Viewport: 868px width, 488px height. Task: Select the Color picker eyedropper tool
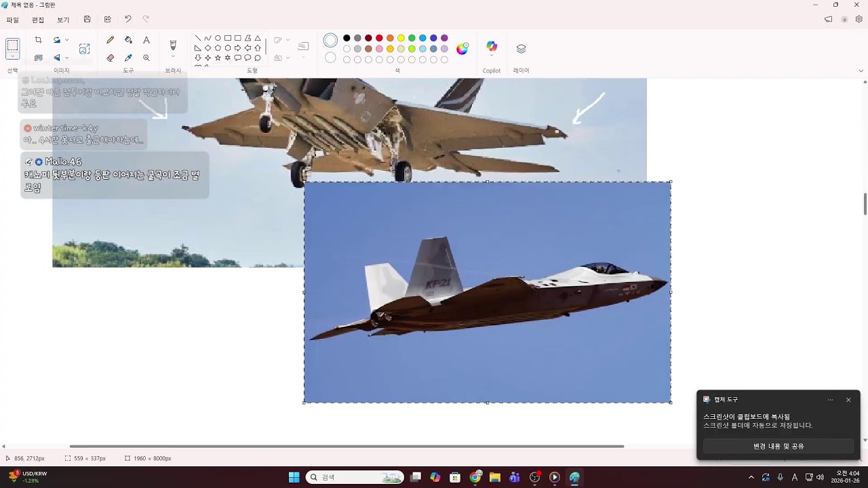128,58
